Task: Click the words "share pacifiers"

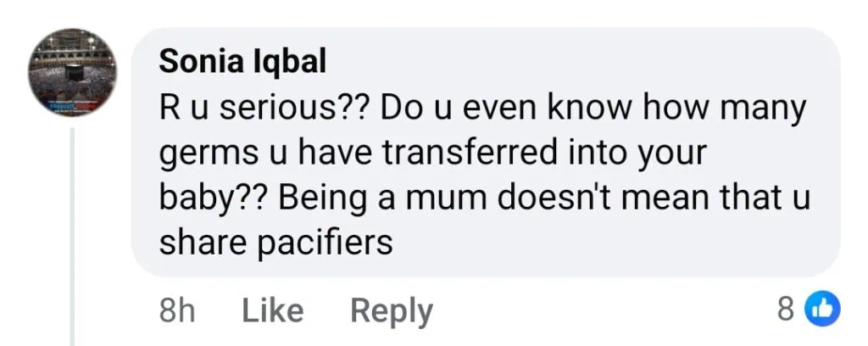Action: [276, 243]
